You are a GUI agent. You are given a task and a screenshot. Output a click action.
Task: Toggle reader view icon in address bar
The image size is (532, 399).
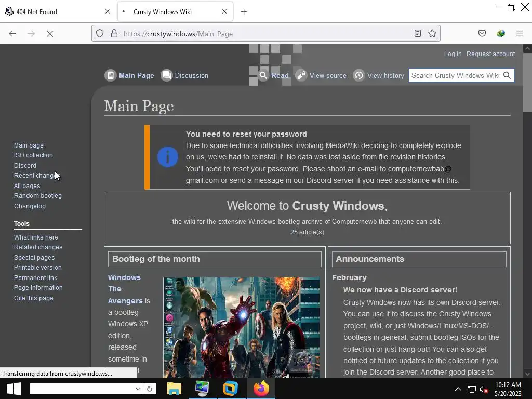pos(418,33)
